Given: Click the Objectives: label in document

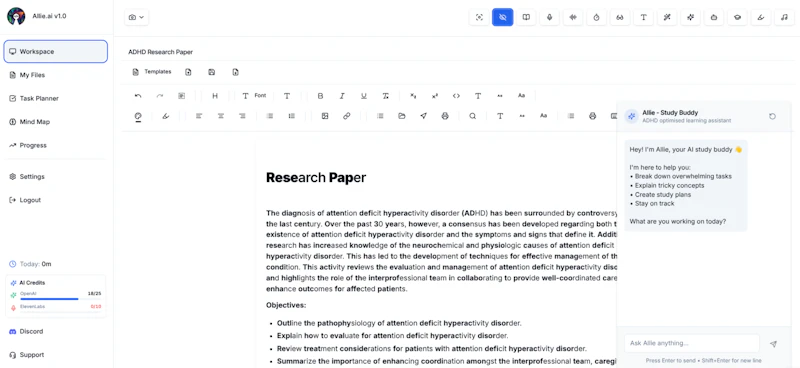Looking at the screenshot, I should [x=286, y=305].
